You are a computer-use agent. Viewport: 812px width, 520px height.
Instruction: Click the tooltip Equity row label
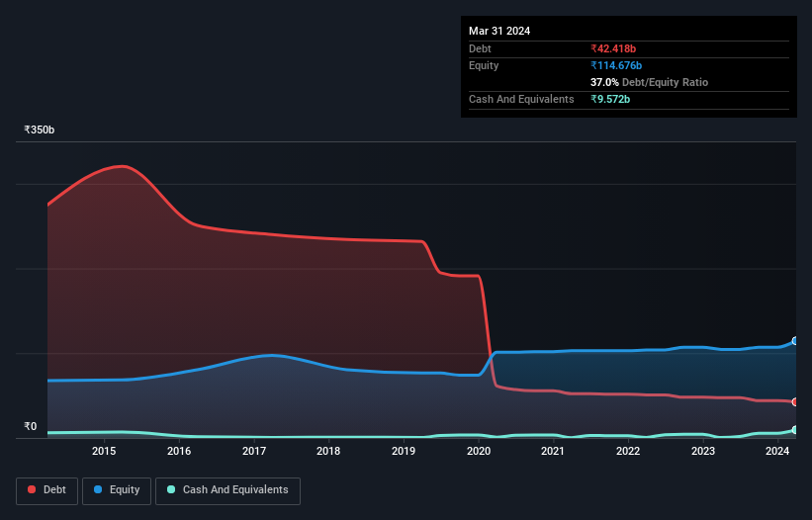click(x=484, y=65)
